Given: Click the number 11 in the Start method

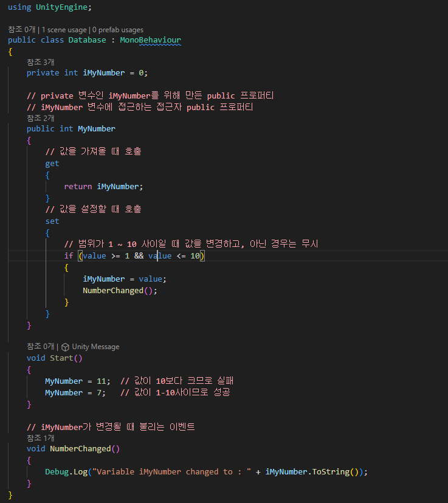Looking at the screenshot, I should pos(102,381).
